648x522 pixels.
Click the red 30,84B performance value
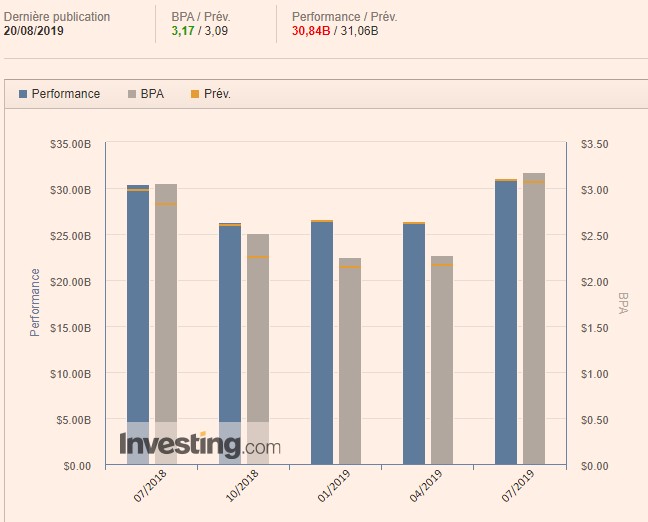[x=313, y=31]
